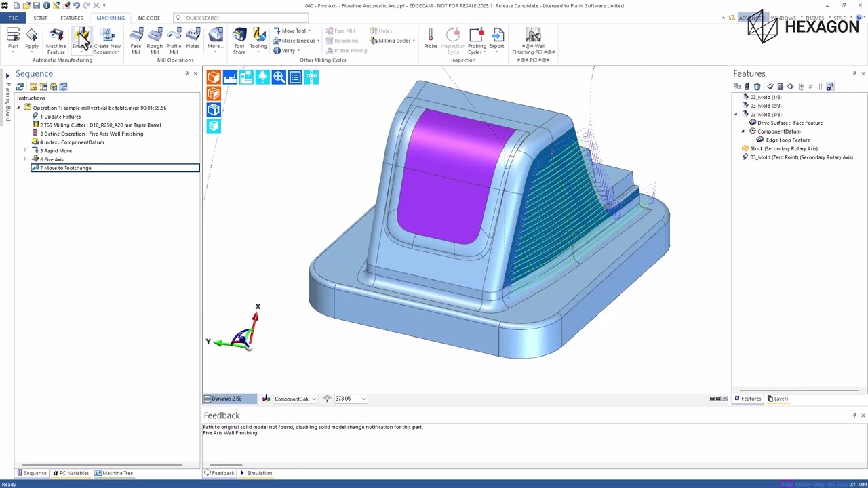Select Edge Loop Feature

tap(783, 140)
